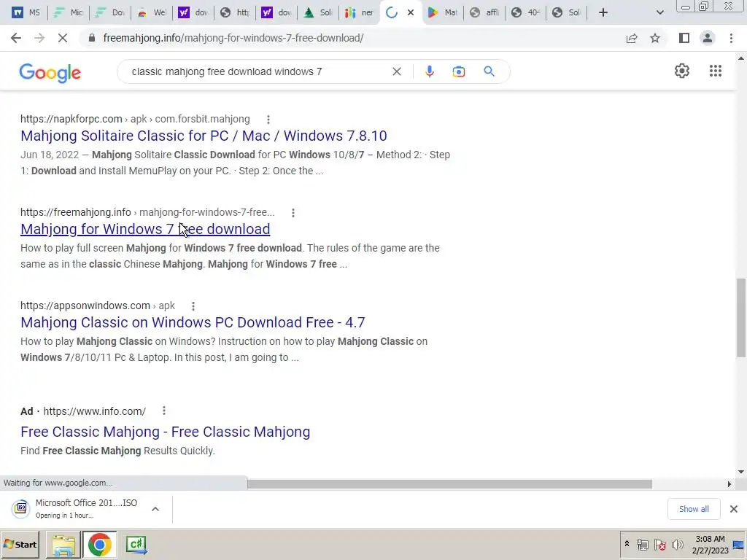Viewport: 747px width, 560px height.
Task: Open options for appsonwindows.com result
Action: 193,306
